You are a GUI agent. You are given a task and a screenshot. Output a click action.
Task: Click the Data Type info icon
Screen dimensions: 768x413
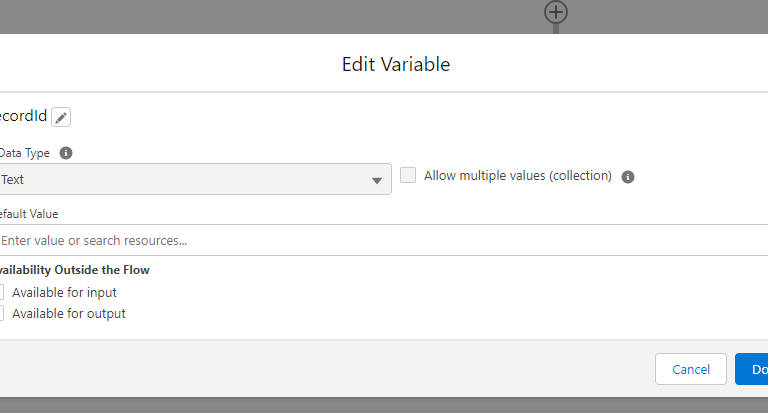[x=66, y=153]
